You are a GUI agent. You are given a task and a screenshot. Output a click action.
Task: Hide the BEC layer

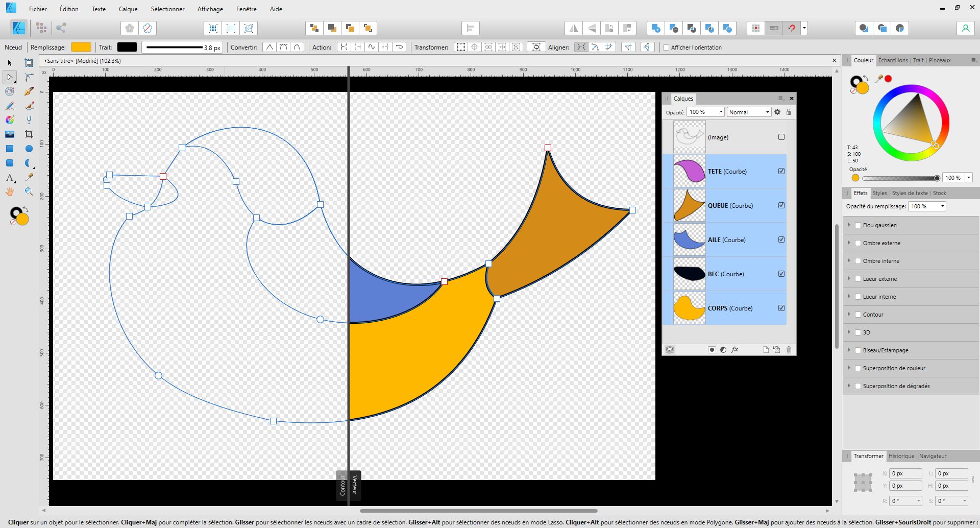(x=781, y=274)
